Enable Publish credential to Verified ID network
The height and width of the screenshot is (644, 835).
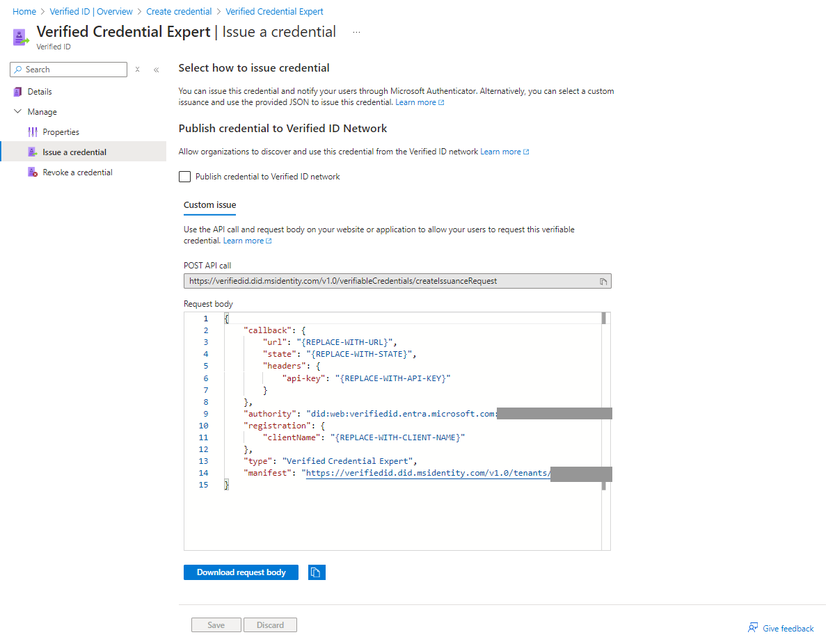184,177
